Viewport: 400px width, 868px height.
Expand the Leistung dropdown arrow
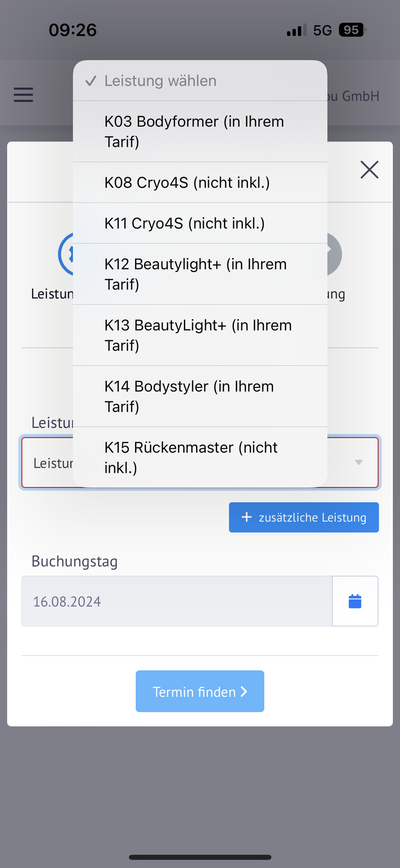click(359, 462)
